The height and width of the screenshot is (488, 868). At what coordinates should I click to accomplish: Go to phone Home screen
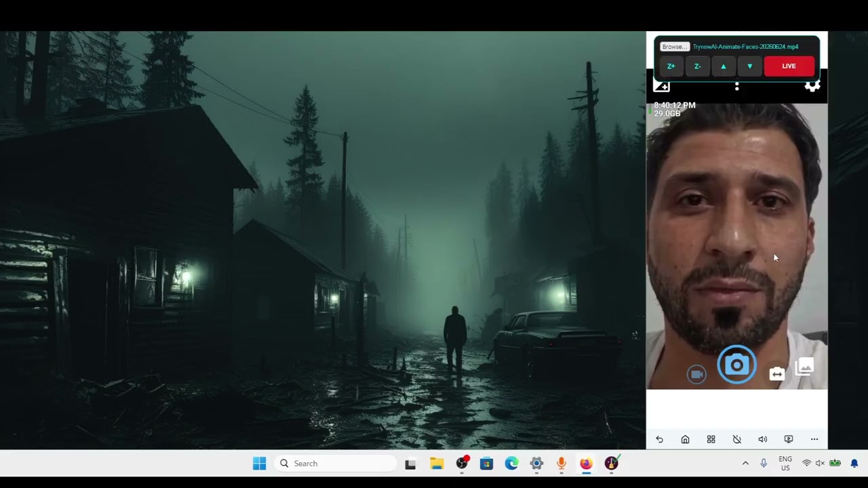(685, 439)
